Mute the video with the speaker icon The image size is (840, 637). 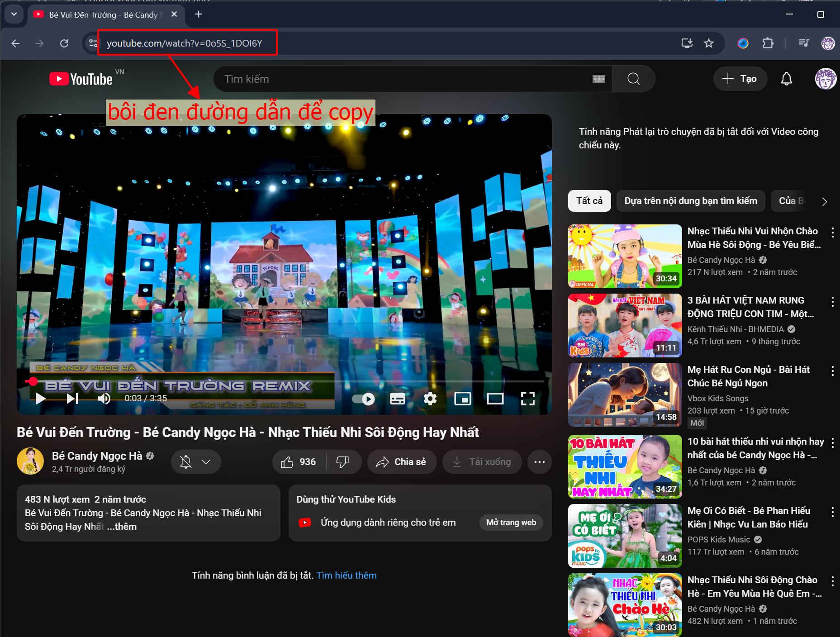[104, 399]
